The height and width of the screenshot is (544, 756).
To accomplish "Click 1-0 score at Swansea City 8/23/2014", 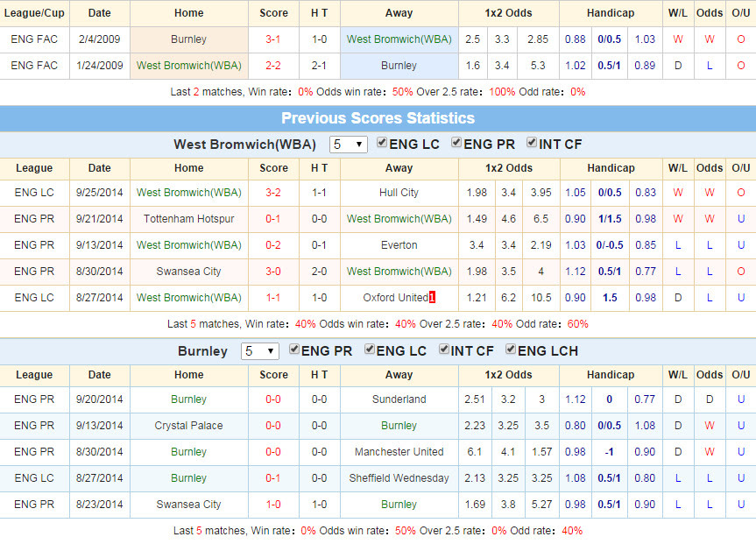I will tap(273, 505).
